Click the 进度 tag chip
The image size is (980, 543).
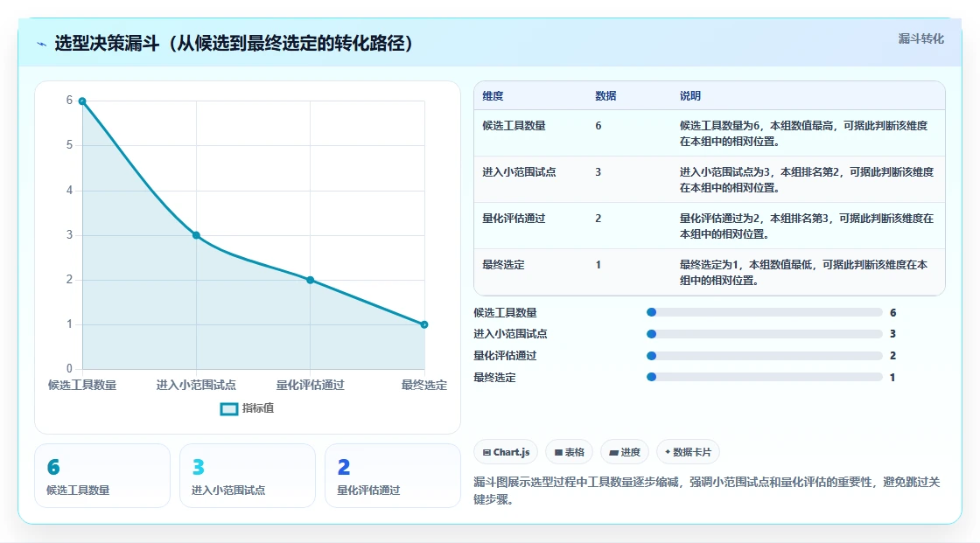(x=625, y=452)
